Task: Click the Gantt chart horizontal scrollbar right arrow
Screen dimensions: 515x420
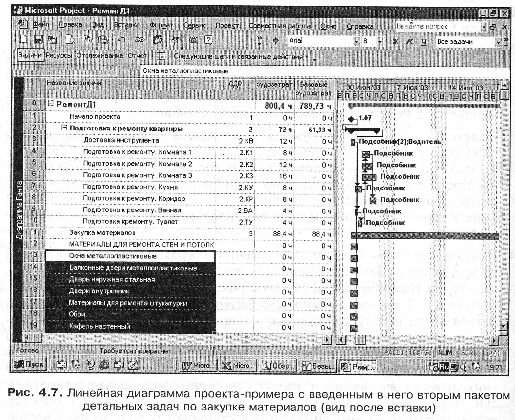Action: tap(494, 340)
